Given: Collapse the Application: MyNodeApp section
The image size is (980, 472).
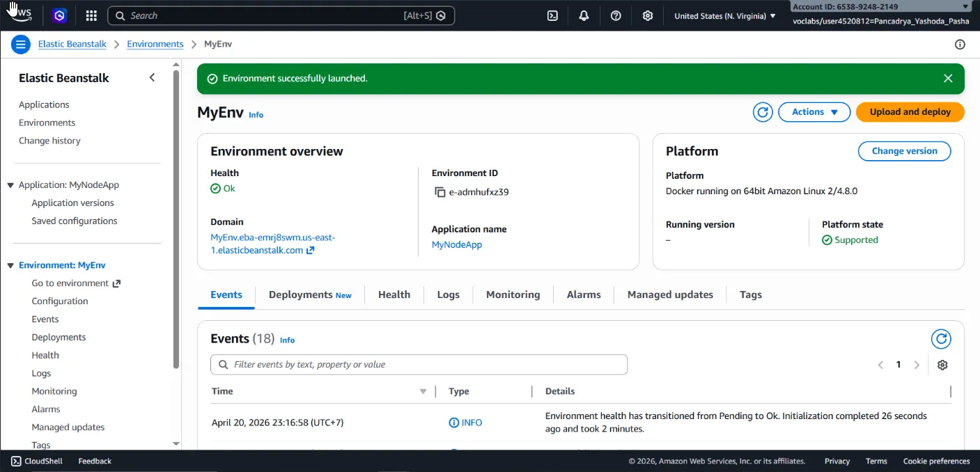Looking at the screenshot, I should (x=10, y=185).
